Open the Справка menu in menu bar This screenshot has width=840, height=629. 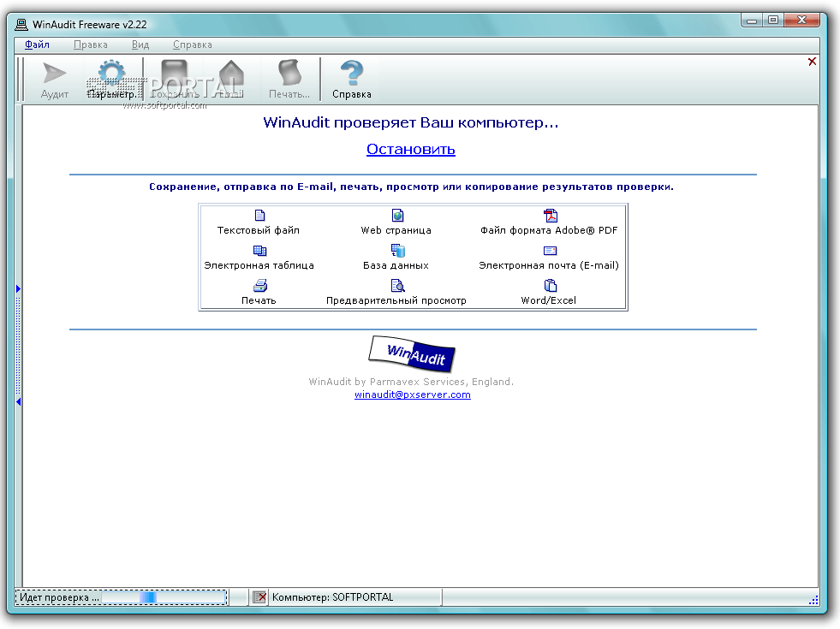(x=193, y=45)
